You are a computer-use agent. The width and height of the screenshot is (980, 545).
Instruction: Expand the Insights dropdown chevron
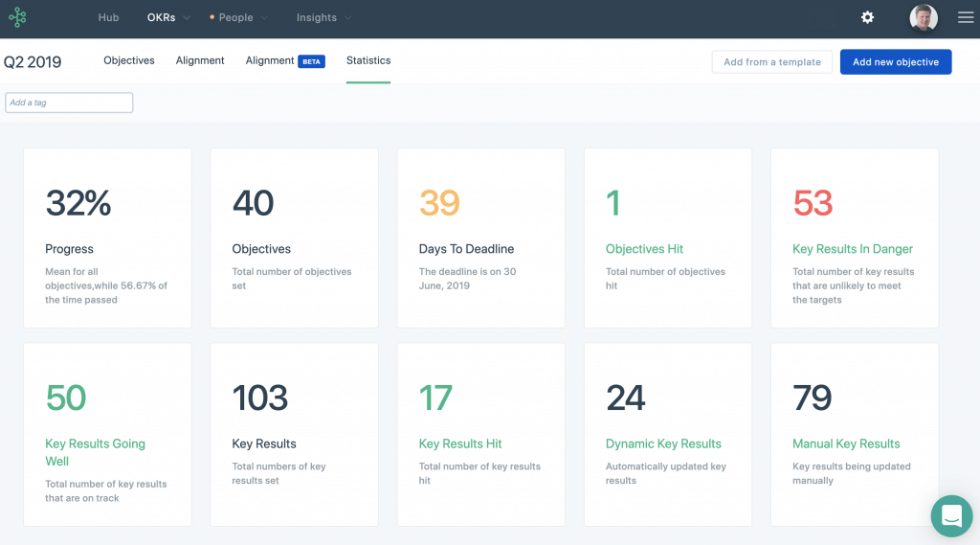click(348, 18)
